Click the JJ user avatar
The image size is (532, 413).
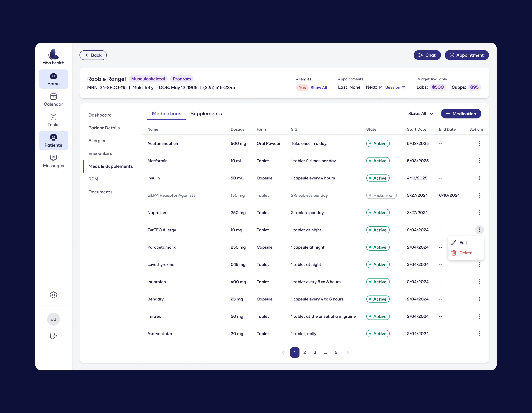(x=53, y=319)
